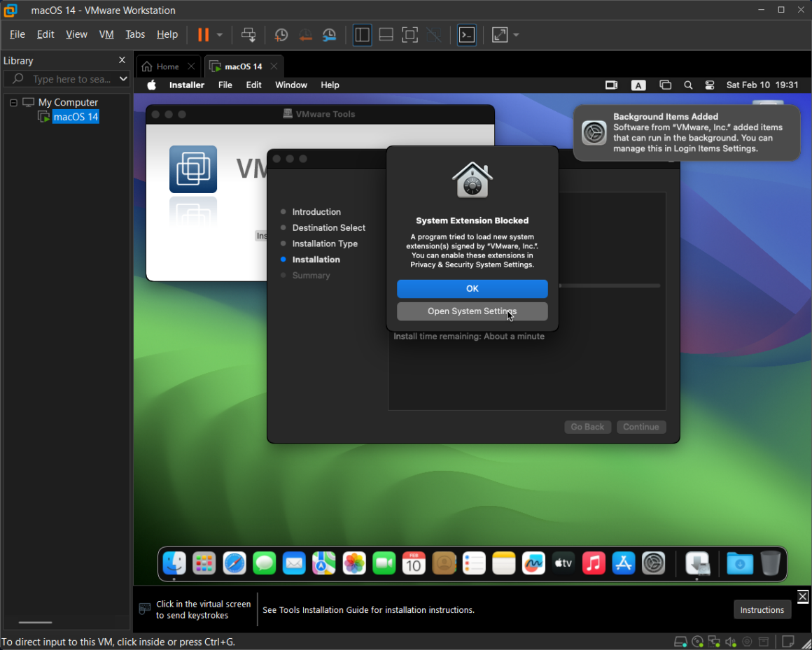Click the message log note icon in status bar

pos(787,642)
